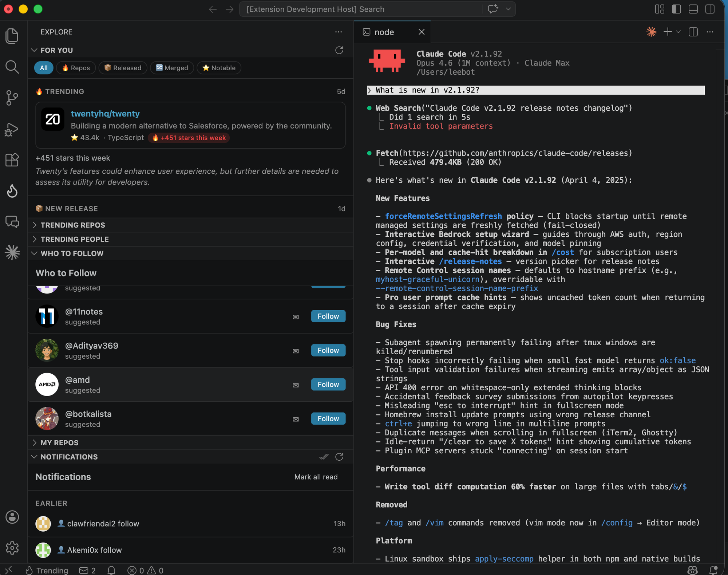The height and width of the screenshot is (575, 728).
Task: Enable the Released filter
Action: click(123, 68)
